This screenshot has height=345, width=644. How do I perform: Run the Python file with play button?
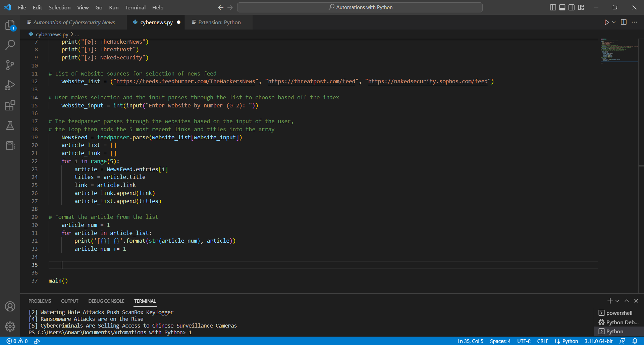pyautogui.click(x=606, y=22)
